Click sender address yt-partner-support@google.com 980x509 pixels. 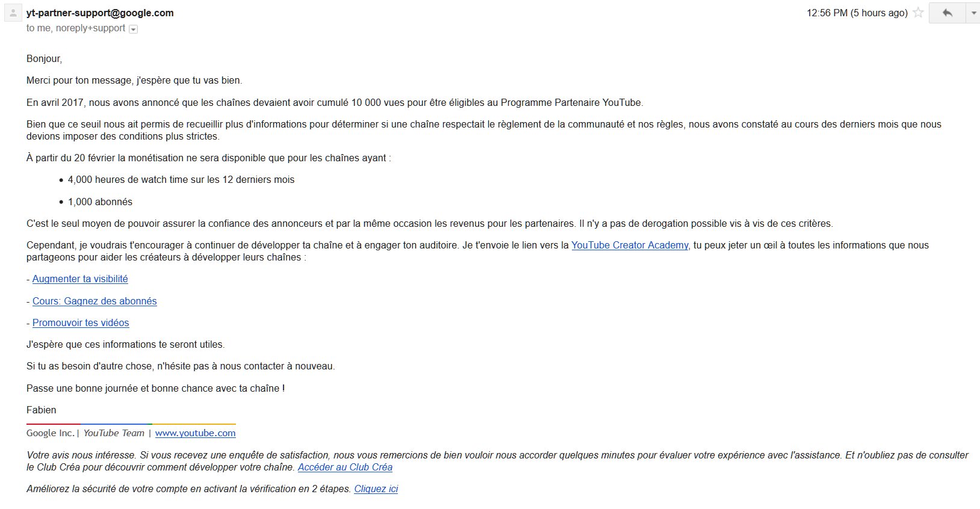point(100,13)
